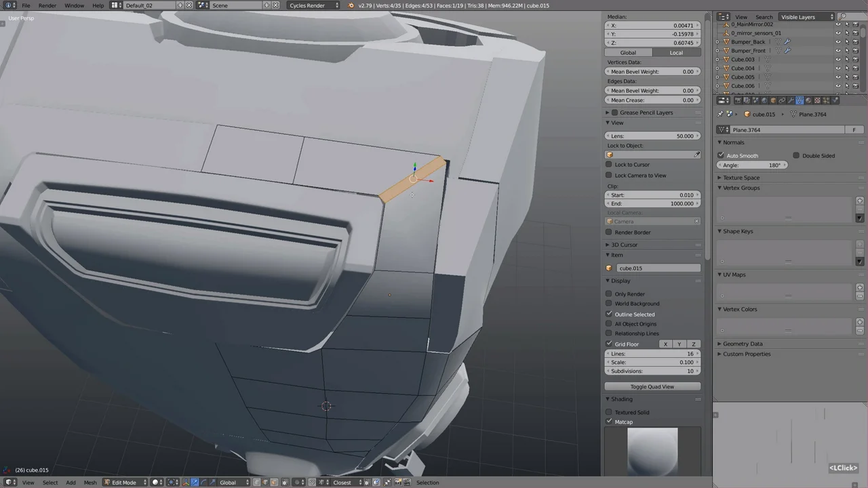Open the Edit Mode dropdown
The image size is (868, 488).
pyautogui.click(x=123, y=483)
